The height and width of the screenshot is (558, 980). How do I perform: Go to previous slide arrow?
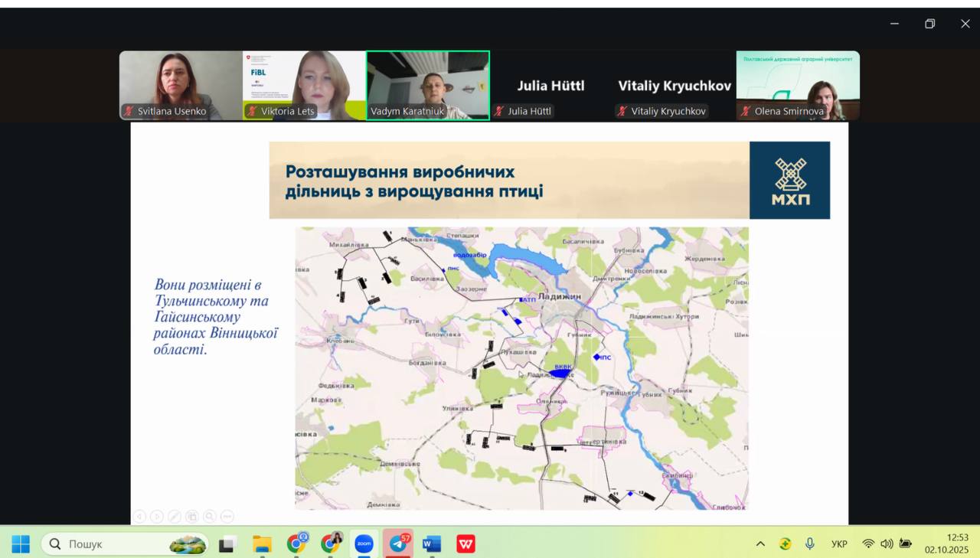pyautogui.click(x=139, y=517)
